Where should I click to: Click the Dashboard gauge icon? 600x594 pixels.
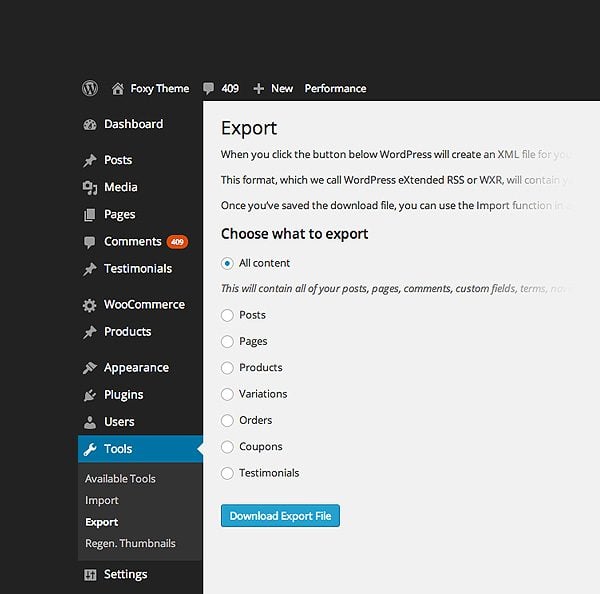(x=90, y=124)
